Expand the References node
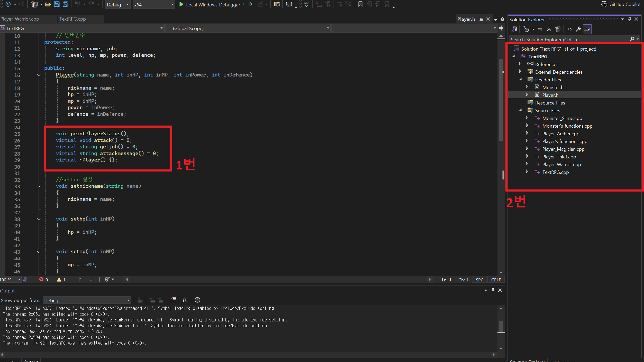The height and width of the screenshot is (362, 644). pyautogui.click(x=520, y=64)
